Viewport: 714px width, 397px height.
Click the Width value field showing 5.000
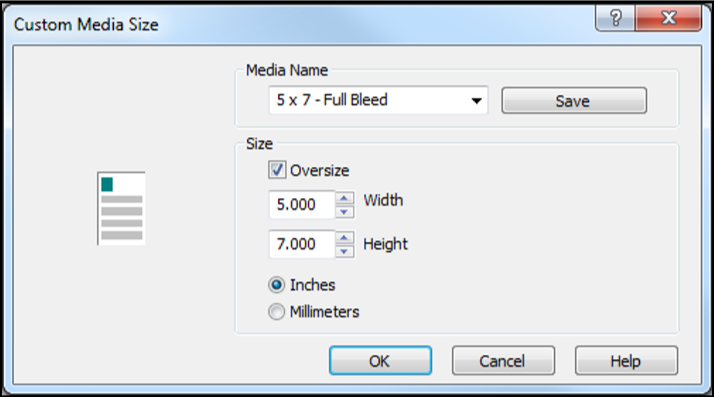[x=302, y=204]
